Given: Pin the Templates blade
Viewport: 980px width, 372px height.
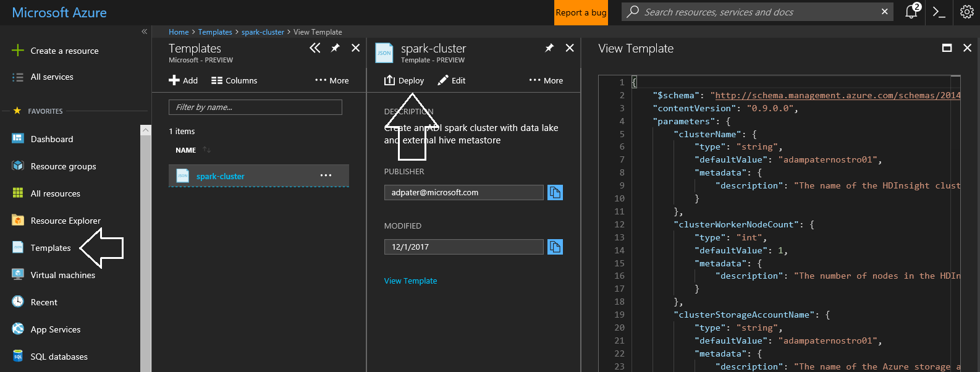Looking at the screenshot, I should (336, 48).
